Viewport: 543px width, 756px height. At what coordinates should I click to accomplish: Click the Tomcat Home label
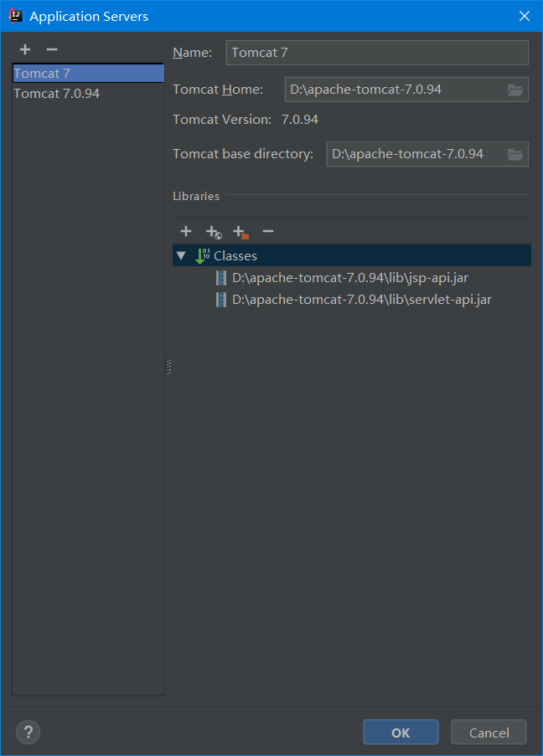click(218, 90)
